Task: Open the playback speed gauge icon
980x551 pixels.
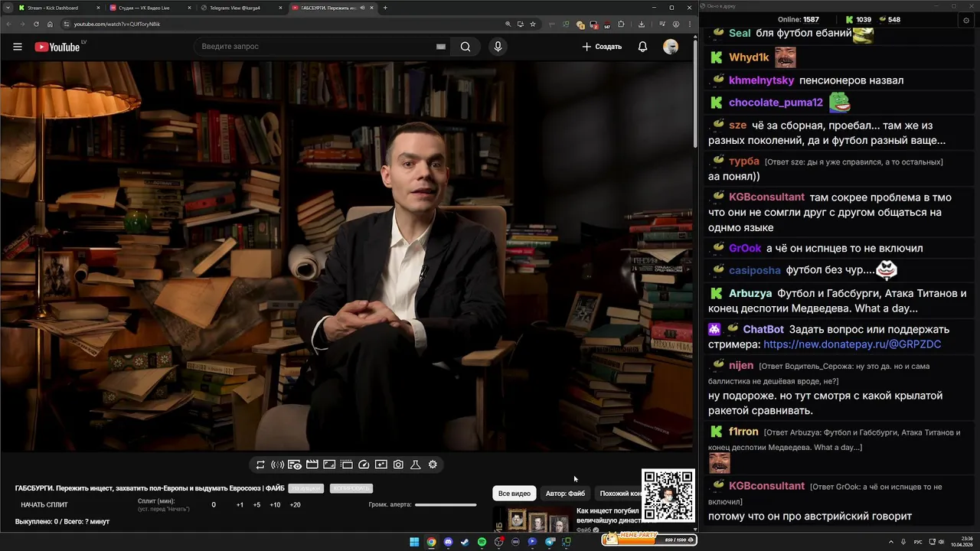Action: pos(364,465)
